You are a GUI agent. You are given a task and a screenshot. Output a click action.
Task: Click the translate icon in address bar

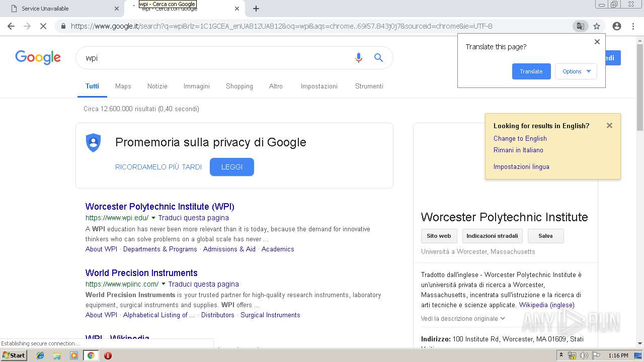580,26
